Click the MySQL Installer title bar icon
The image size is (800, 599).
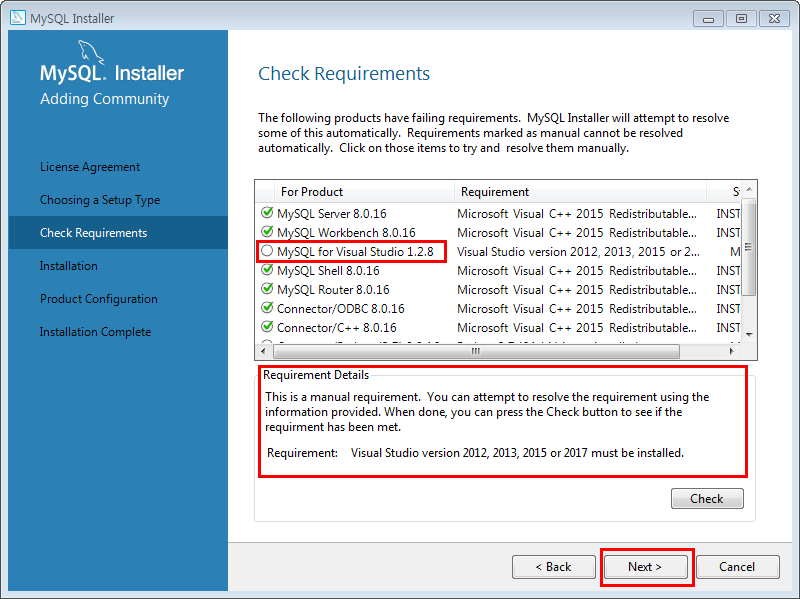pos(17,18)
